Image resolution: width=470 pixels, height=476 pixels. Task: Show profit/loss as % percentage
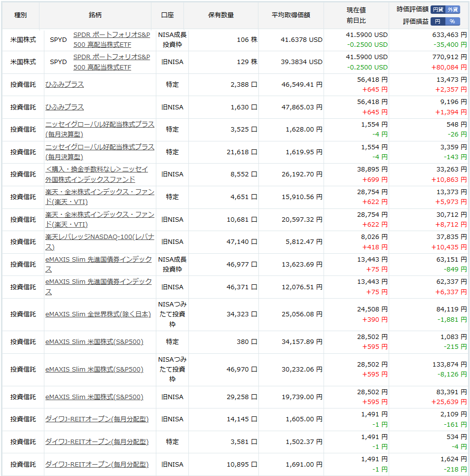[x=453, y=21]
